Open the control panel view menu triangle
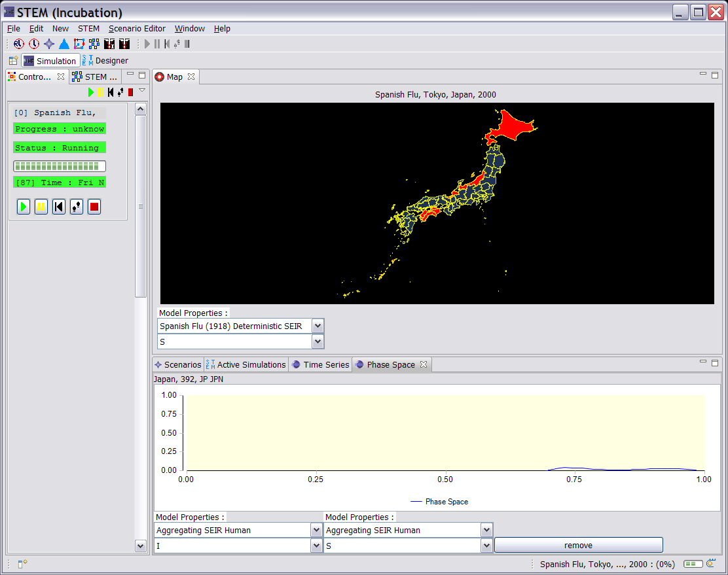 [x=142, y=91]
